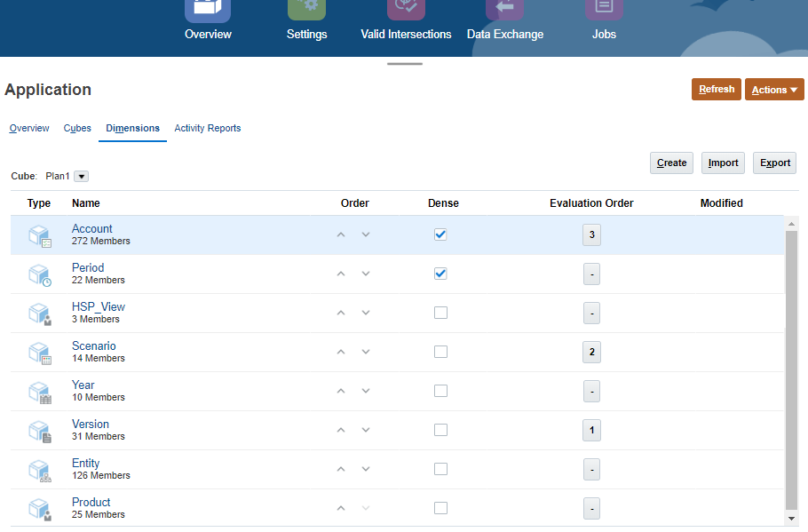Check the Dense box for Entity
This screenshot has width=808, height=532.
click(440, 469)
